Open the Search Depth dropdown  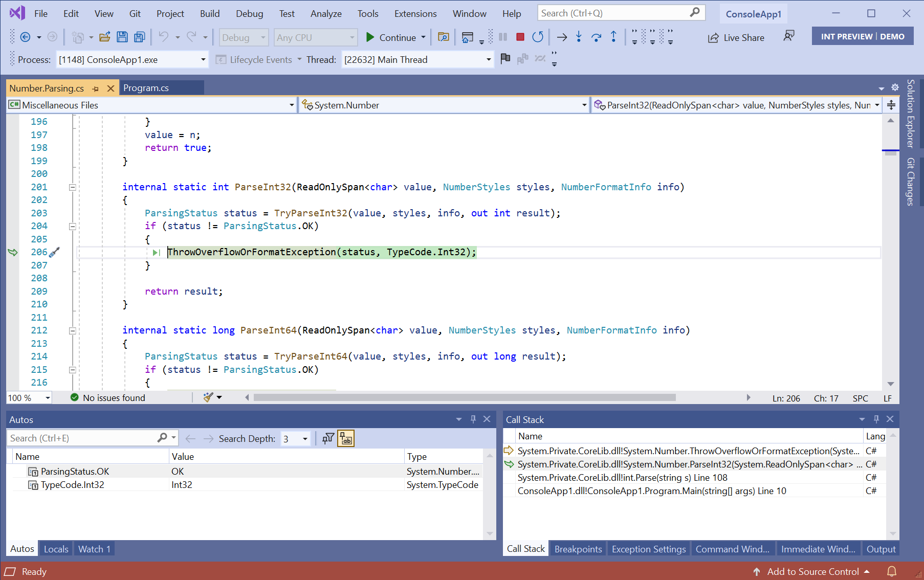(x=305, y=439)
